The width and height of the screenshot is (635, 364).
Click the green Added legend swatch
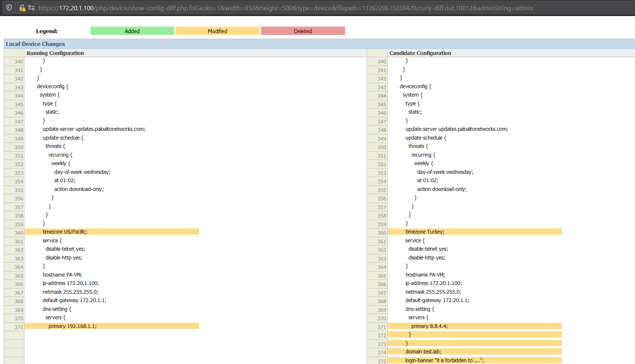[132, 31]
